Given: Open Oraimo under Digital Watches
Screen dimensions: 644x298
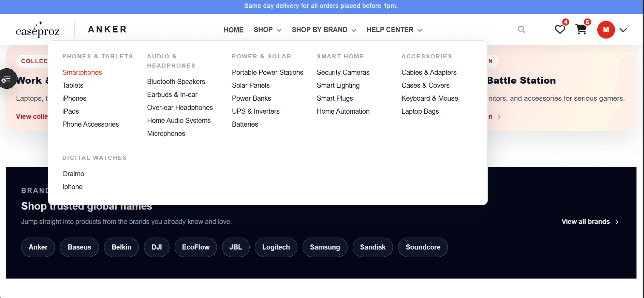Looking at the screenshot, I should 73,174.
